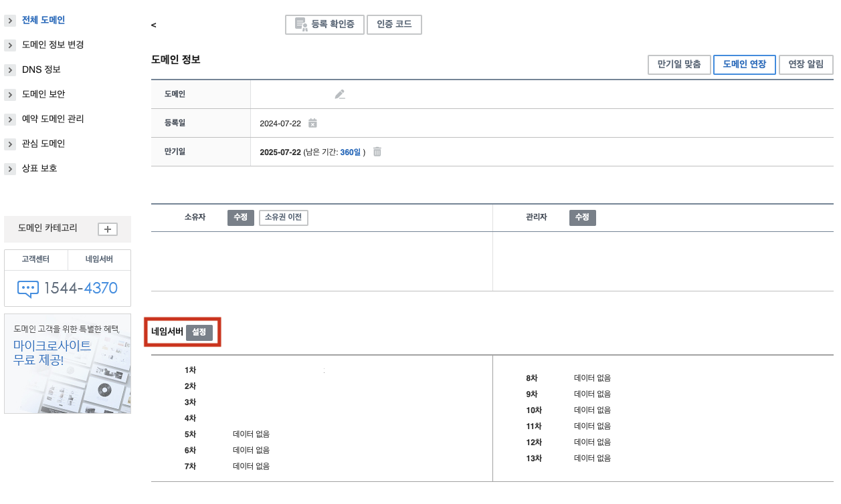Click the 도메인 연장 button
The height and width of the screenshot is (504, 841).
(745, 65)
